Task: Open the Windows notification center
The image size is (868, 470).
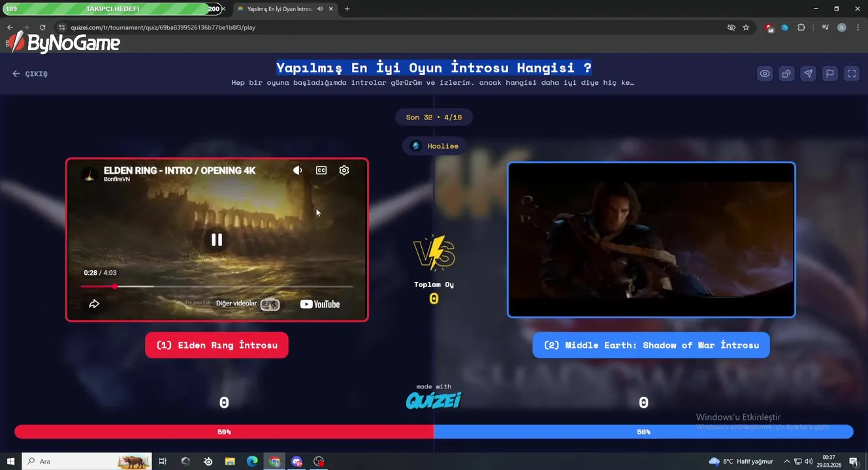Action: (x=854, y=462)
